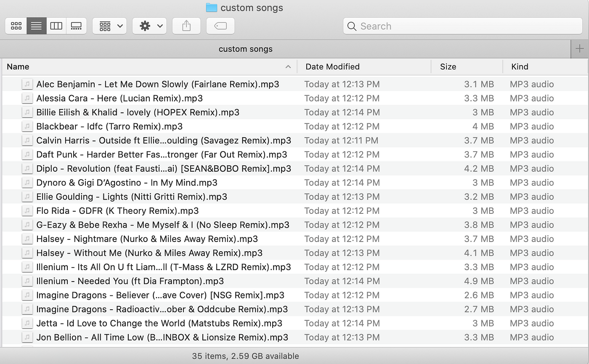Screen dimensions: 589x364
Task: Switch to icon view
Action: click(x=16, y=26)
